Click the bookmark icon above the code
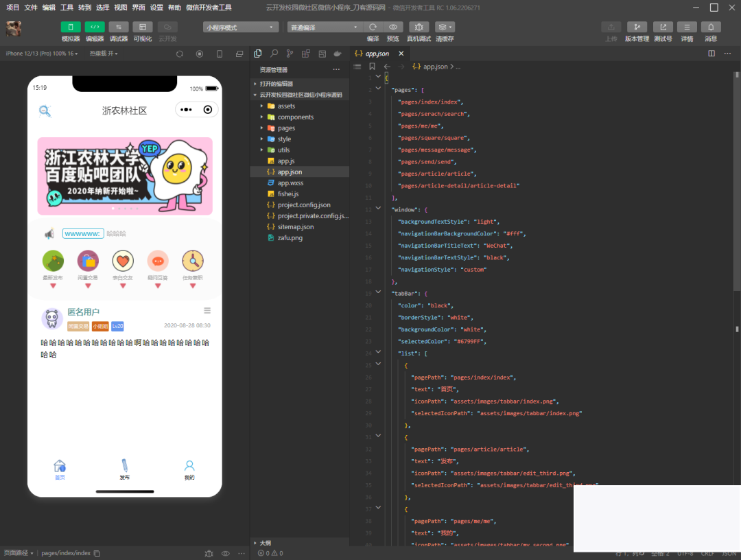Viewport: 741px width, 560px height. tap(372, 67)
